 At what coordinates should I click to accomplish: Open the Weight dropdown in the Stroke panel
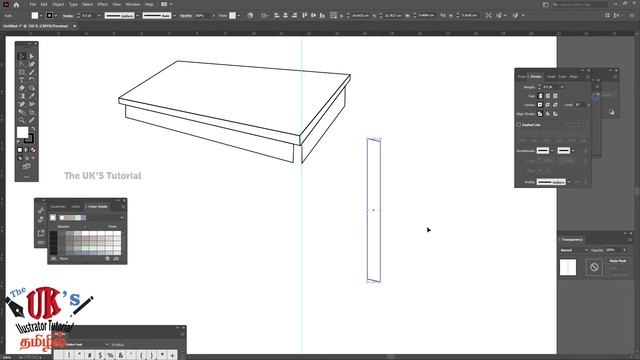click(562, 87)
